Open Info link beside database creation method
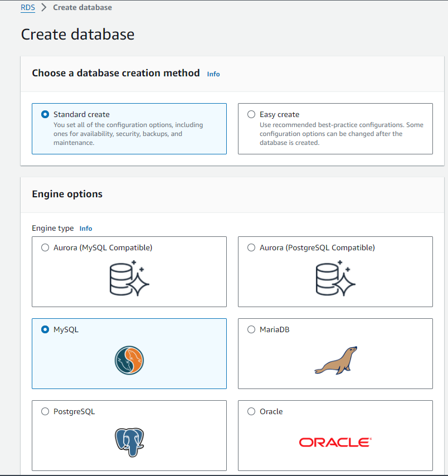Image resolution: width=448 pixels, height=476 pixels. pyautogui.click(x=213, y=74)
